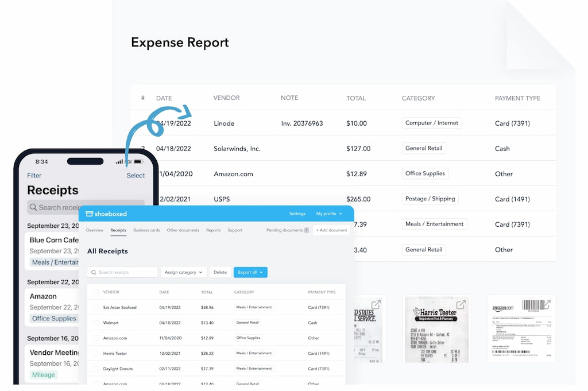Click inside the Search receipts input field
The width and height of the screenshot is (588, 391).
(123, 272)
